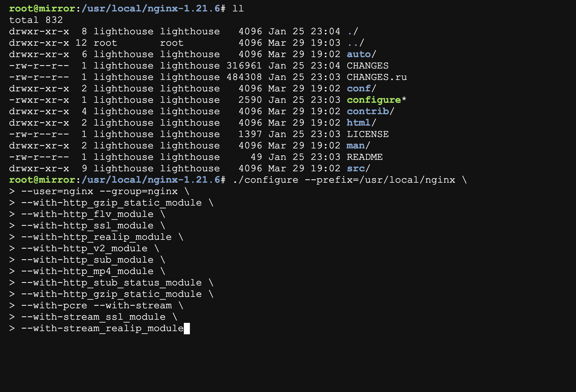Click the 'html/' directory name
Screen dimensions: 576x392
point(361,123)
